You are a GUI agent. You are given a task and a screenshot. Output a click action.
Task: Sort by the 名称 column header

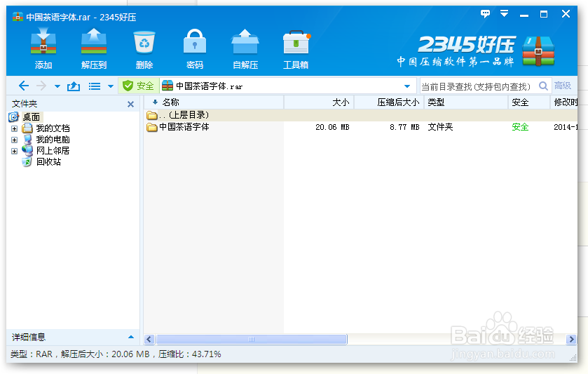[214, 102]
